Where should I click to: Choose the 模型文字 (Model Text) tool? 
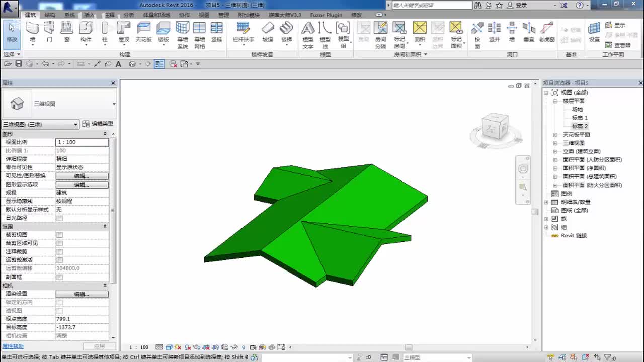coord(308,35)
